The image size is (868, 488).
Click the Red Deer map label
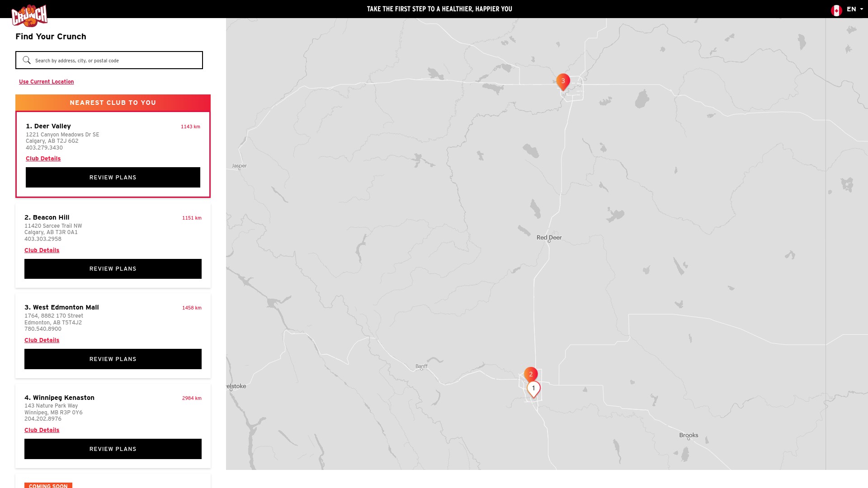coord(549,237)
